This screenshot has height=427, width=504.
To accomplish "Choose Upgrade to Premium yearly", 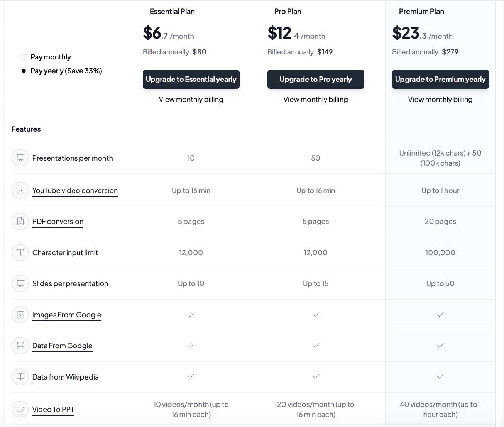I will (x=440, y=79).
